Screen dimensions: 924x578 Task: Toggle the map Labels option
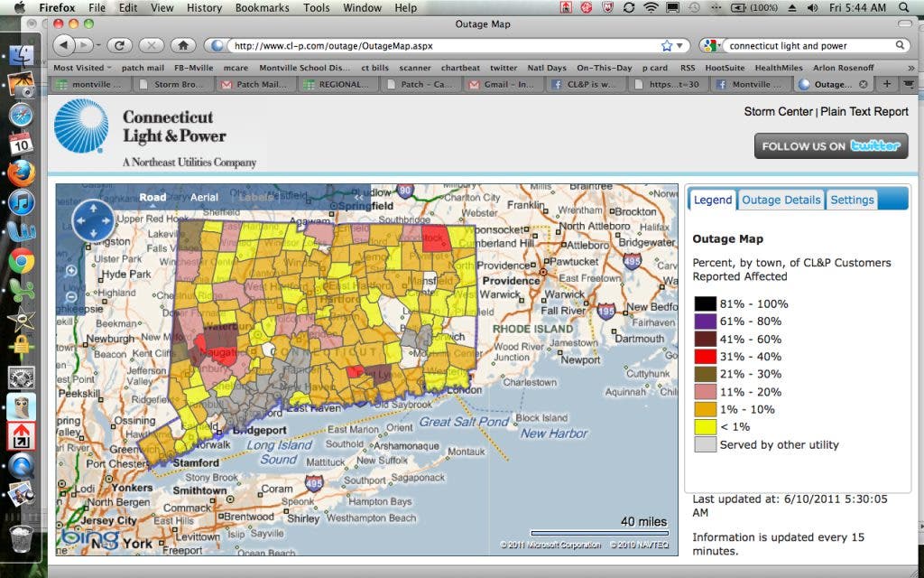pyautogui.click(x=257, y=197)
